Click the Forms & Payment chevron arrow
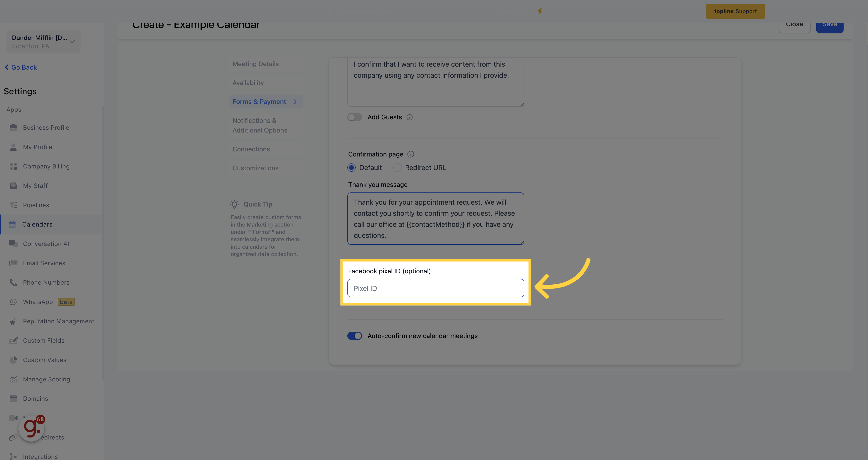This screenshot has height=460, width=868. click(295, 102)
